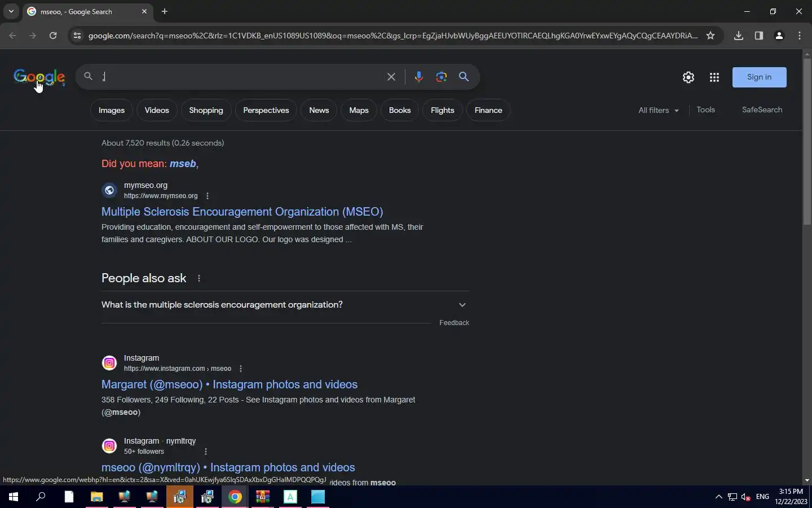
Task: Filter results by Maps
Action: coord(359,110)
